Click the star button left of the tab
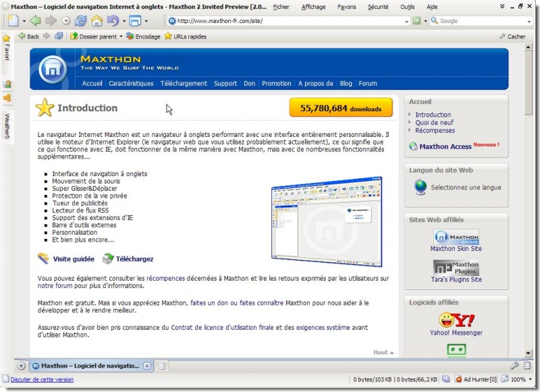 pos(22,366)
